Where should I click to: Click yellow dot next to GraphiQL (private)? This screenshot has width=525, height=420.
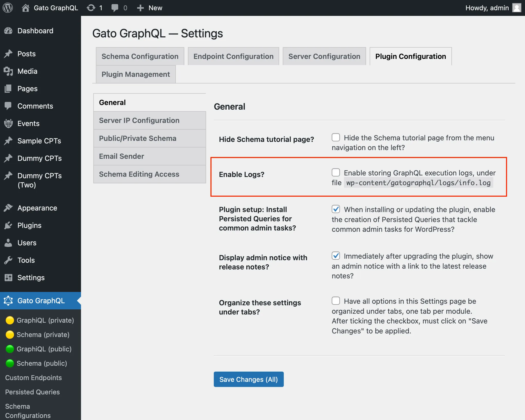pos(10,320)
